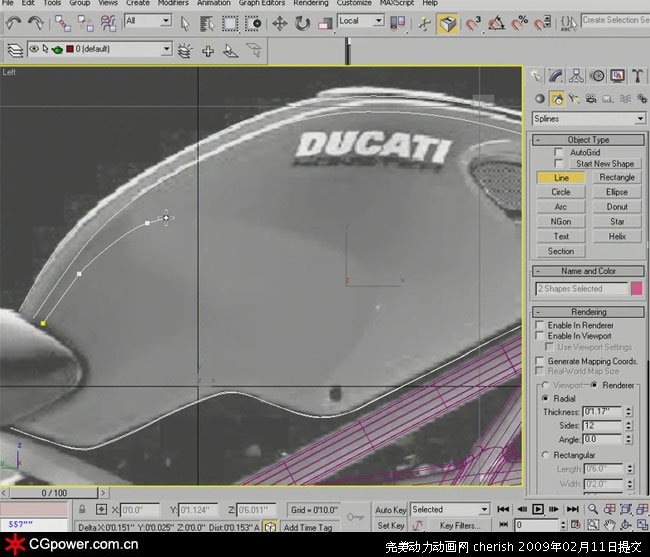Viewport: 650px width, 557px height.
Task: Choose the Rectangular Selection Region tool
Action: coord(230,24)
